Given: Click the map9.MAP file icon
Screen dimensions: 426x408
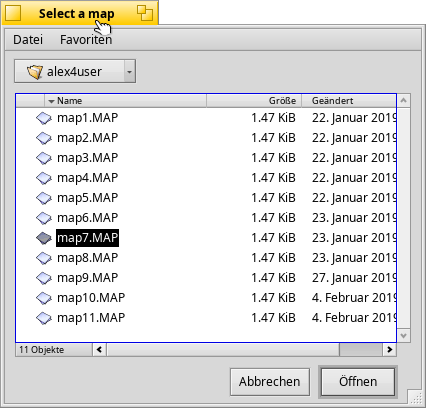Looking at the screenshot, I should click(44, 278).
